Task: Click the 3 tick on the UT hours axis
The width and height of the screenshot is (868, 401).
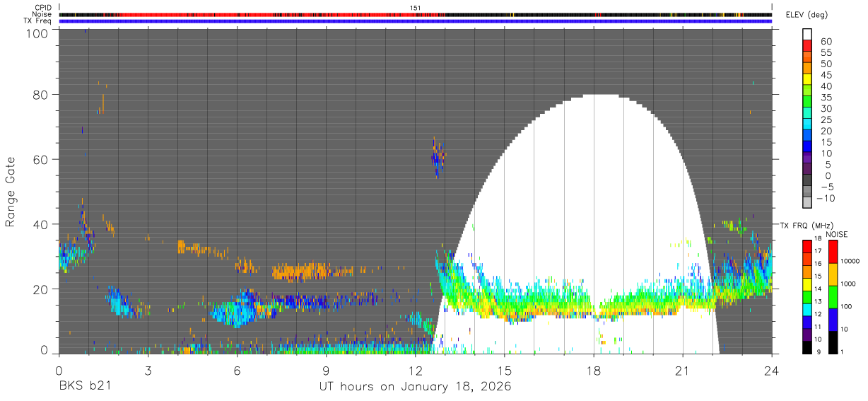Action: click(148, 370)
